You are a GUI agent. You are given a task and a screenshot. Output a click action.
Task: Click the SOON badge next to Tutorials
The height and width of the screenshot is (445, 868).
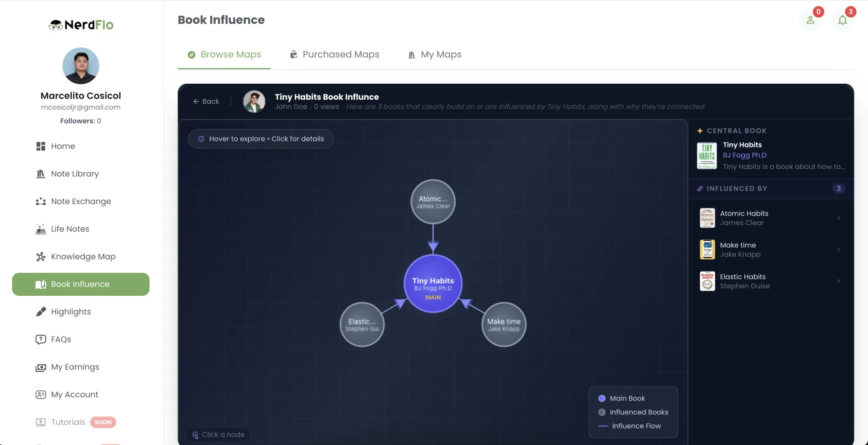103,422
